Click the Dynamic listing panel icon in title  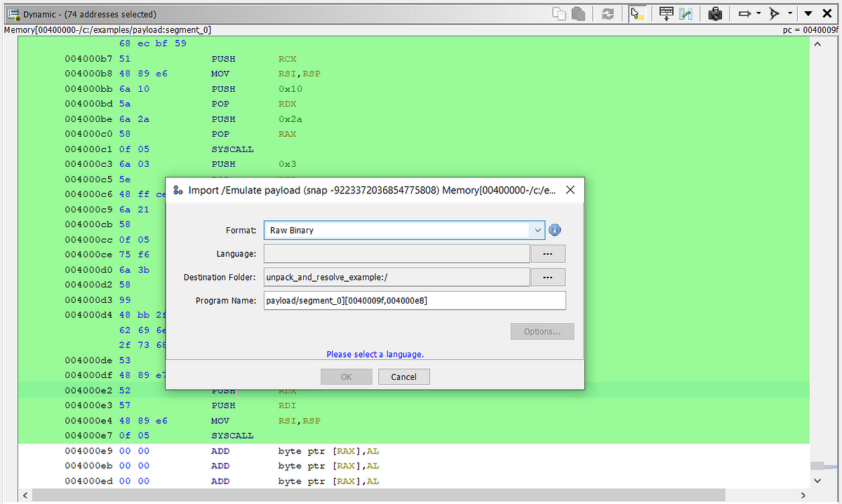(13, 14)
